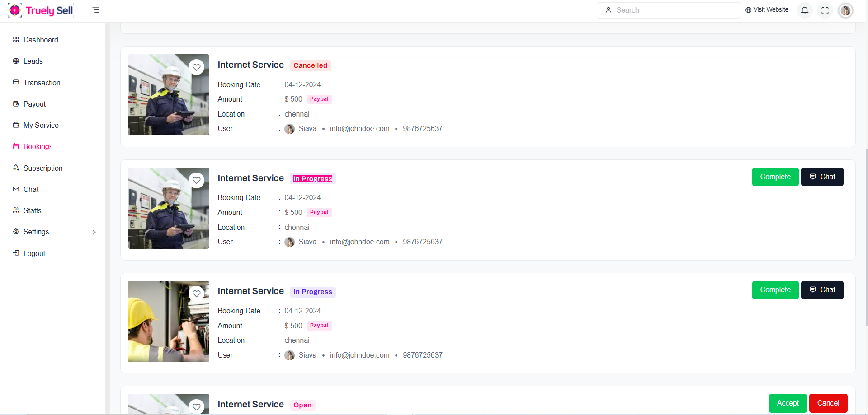Open Payout in the sidebar

34,104
